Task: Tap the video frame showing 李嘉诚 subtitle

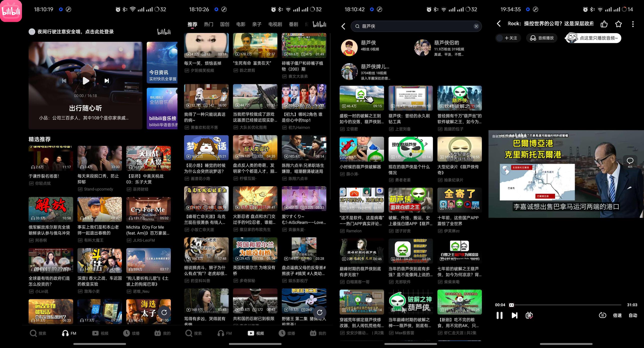Action: click(x=566, y=174)
